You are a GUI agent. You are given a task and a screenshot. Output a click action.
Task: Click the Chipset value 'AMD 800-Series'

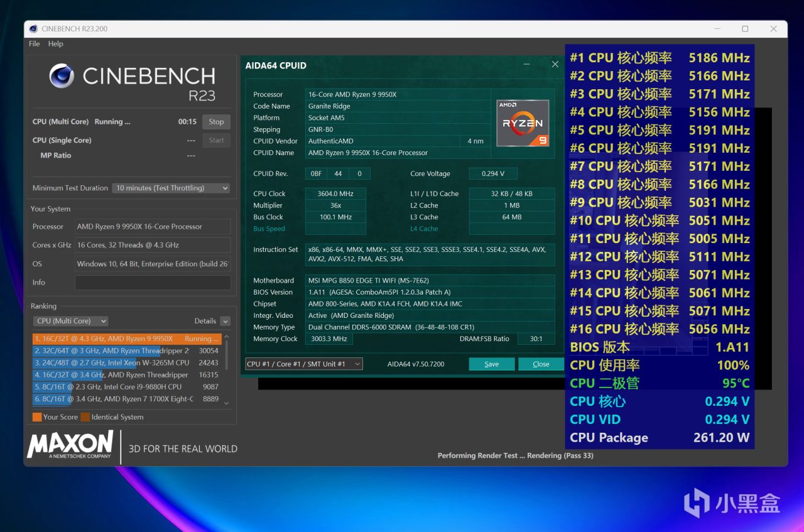(430, 304)
